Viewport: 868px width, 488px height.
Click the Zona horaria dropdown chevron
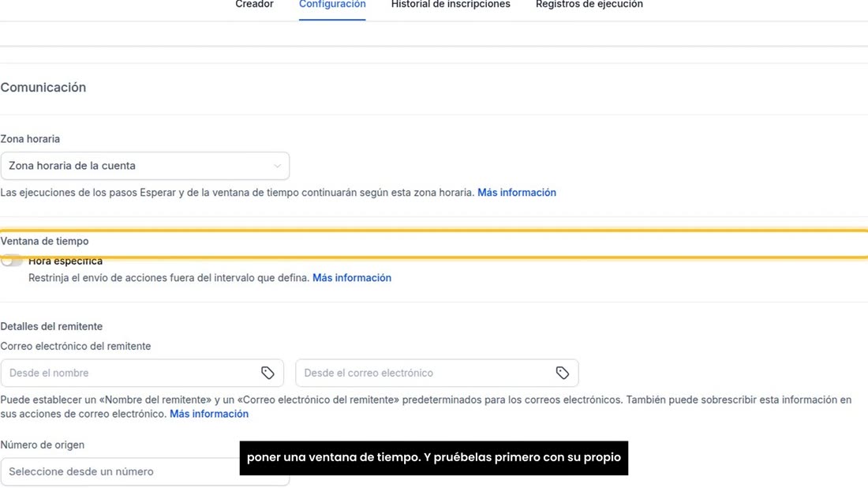[x=277, y=166]
